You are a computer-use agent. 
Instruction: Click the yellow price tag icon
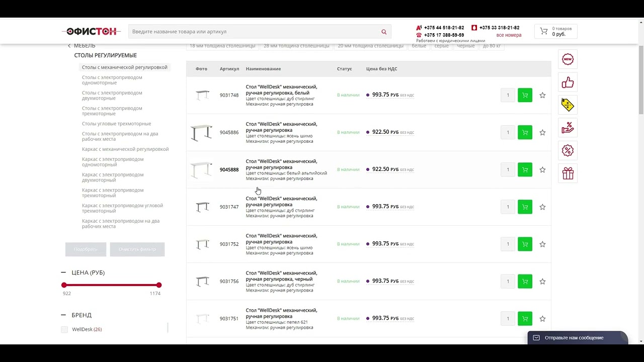(568, 105)
